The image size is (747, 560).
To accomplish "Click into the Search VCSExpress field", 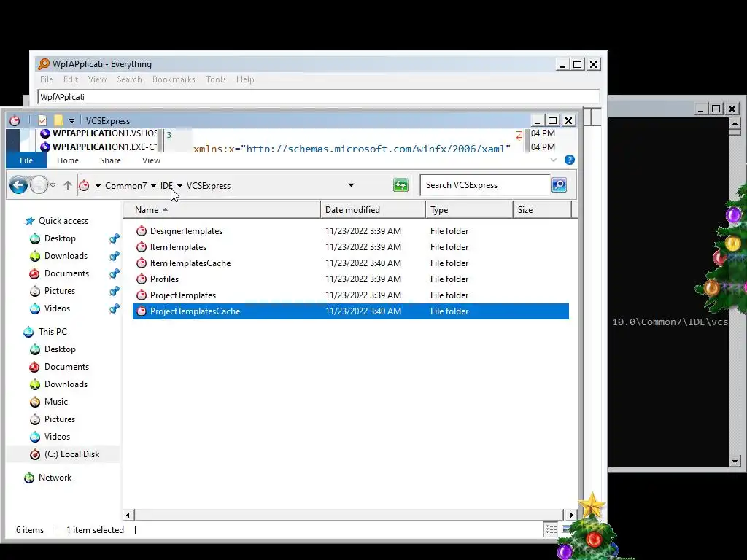I will (x=485, y=185).
